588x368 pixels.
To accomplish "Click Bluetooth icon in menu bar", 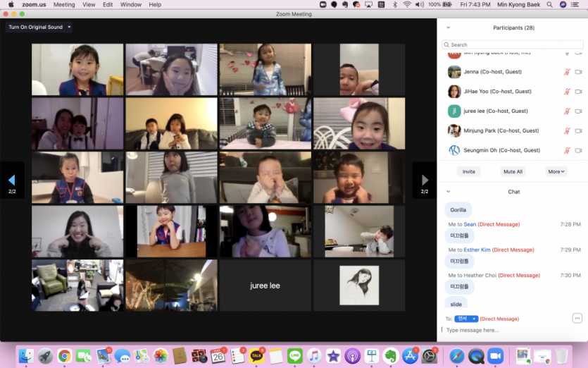I will tap(395, 4).
